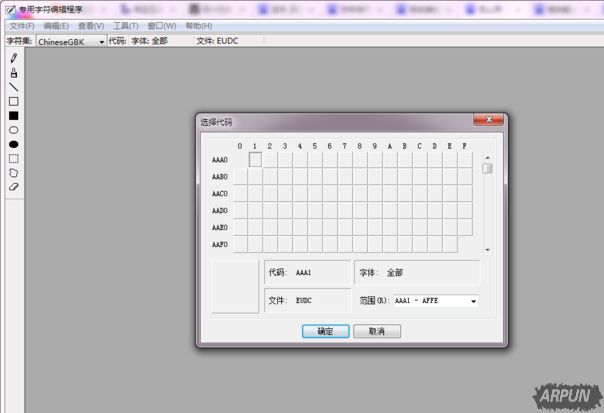Select the Hollow Ellipse tool

14,130
